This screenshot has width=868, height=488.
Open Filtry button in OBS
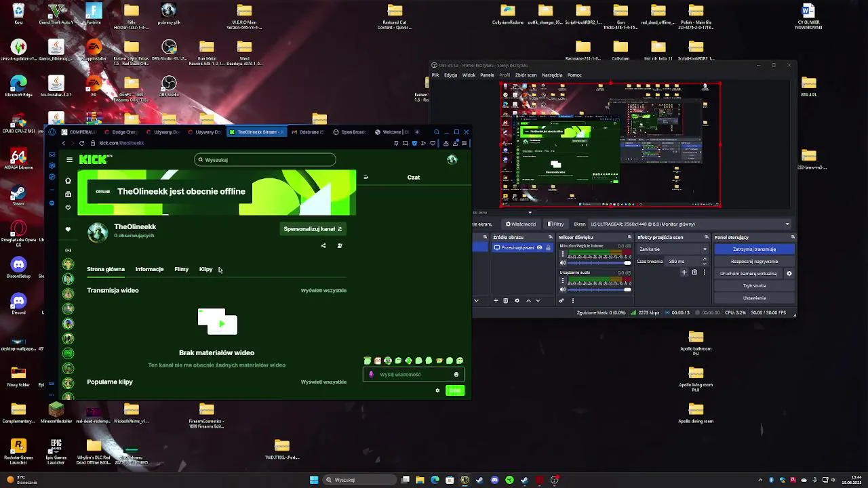(557, 224)
